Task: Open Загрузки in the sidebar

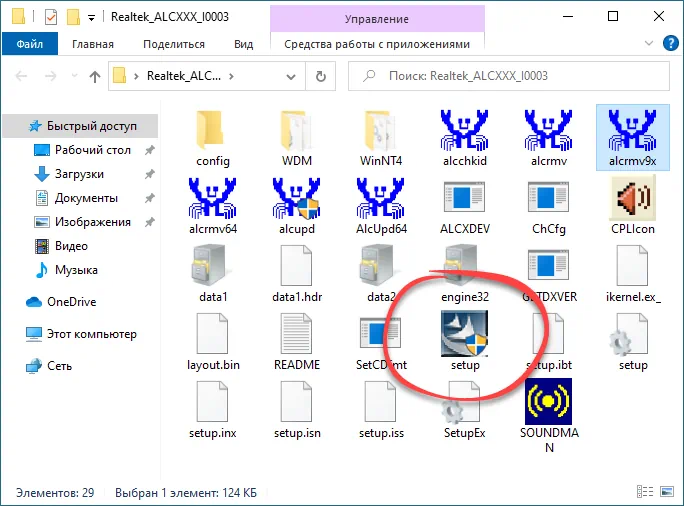Action: pyautogui.click(x=79, y=174)
